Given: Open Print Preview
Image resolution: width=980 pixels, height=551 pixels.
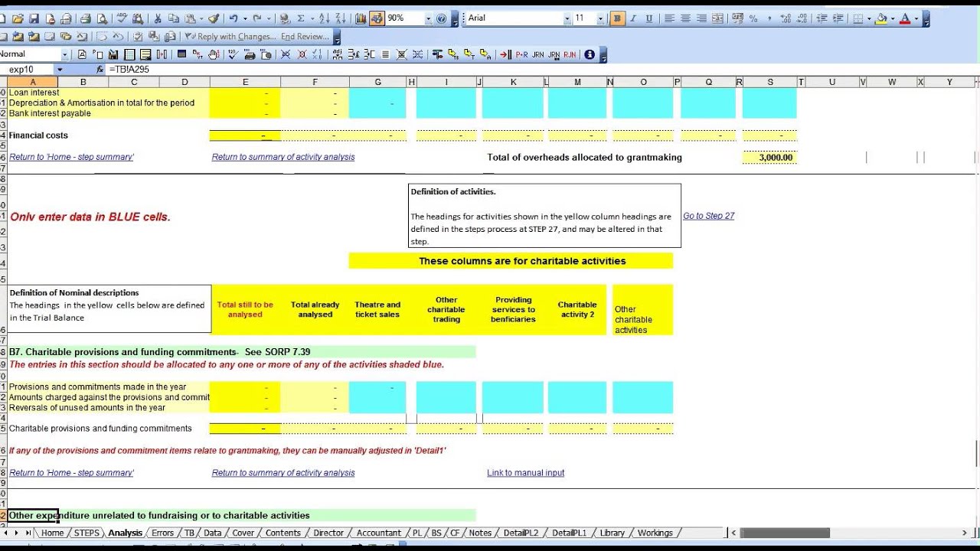Looking at the screenshot, I should pos(101,18).
